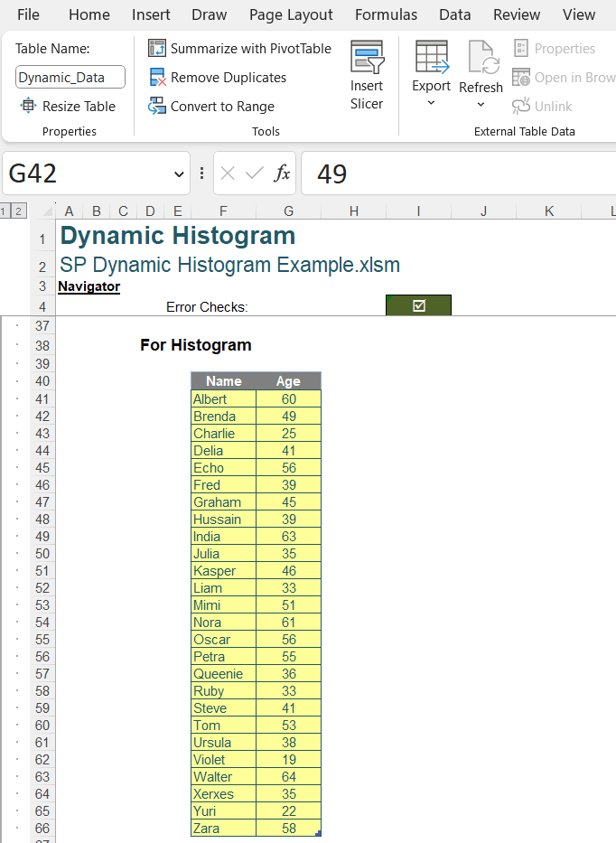Click outline level 1 button

5,211
